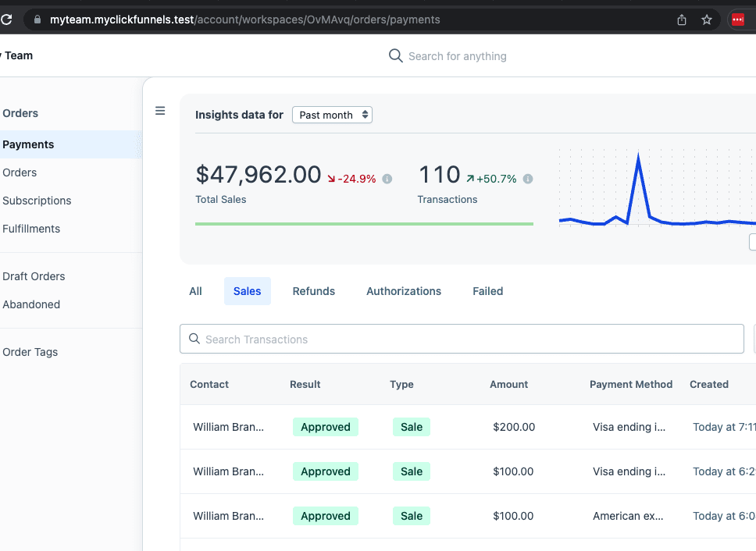Open the red extension icon in browser toolbar
Screen dimensions: 756x551
pyautogui.click(x=738, y=20)
